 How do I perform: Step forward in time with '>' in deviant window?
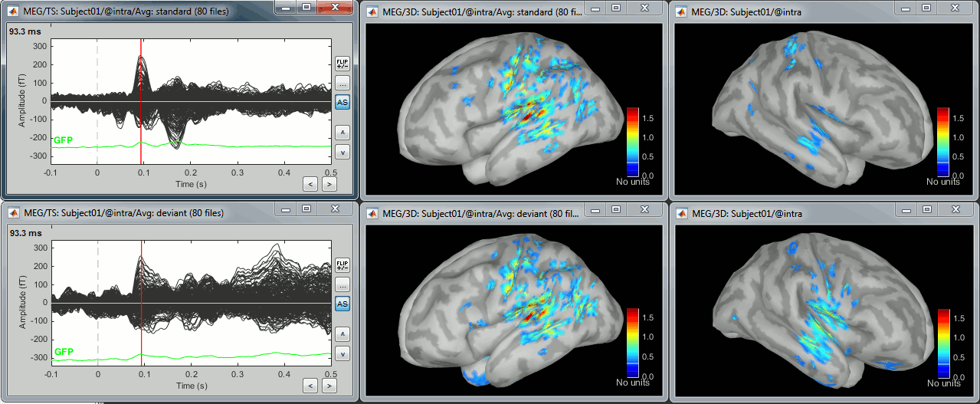coord(329,385)
